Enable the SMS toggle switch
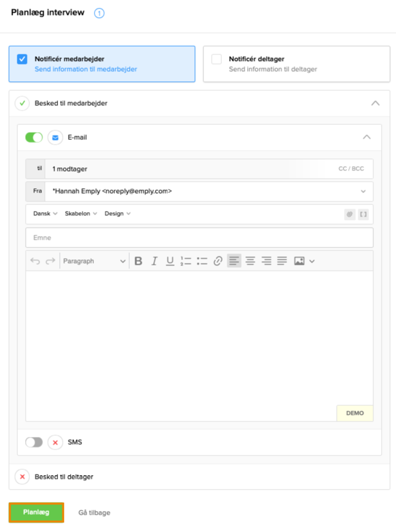Viewport: 396px width, 532px height. pos(33,442)
